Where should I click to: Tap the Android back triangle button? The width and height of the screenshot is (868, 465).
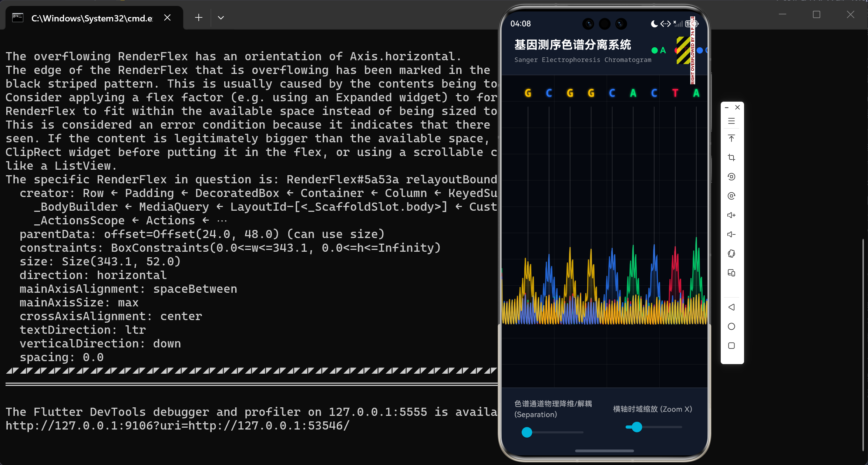(731, 307)
